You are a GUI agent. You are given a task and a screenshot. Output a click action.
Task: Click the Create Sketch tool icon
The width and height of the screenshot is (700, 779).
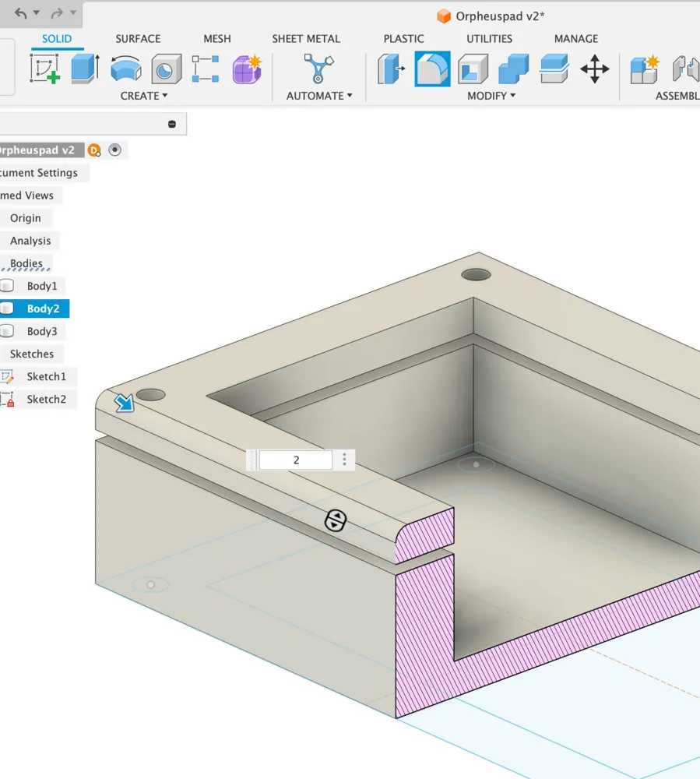[x=44, y=69]
